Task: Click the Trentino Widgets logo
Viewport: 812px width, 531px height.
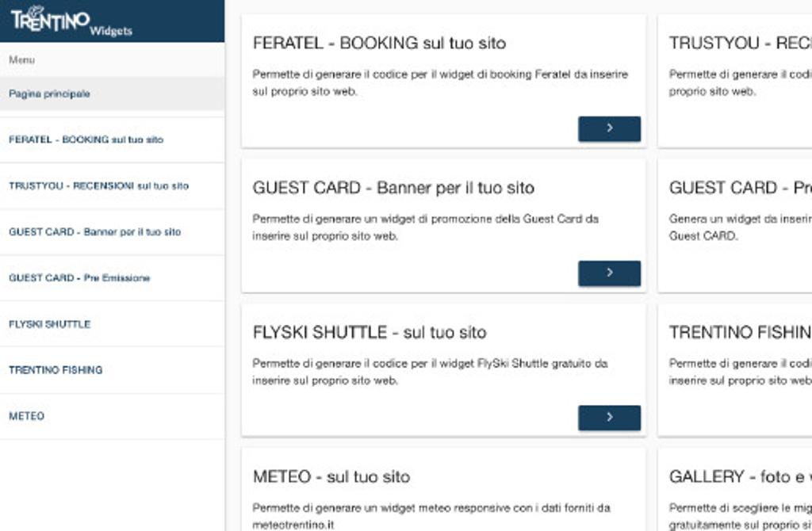Action: [71, 21]
